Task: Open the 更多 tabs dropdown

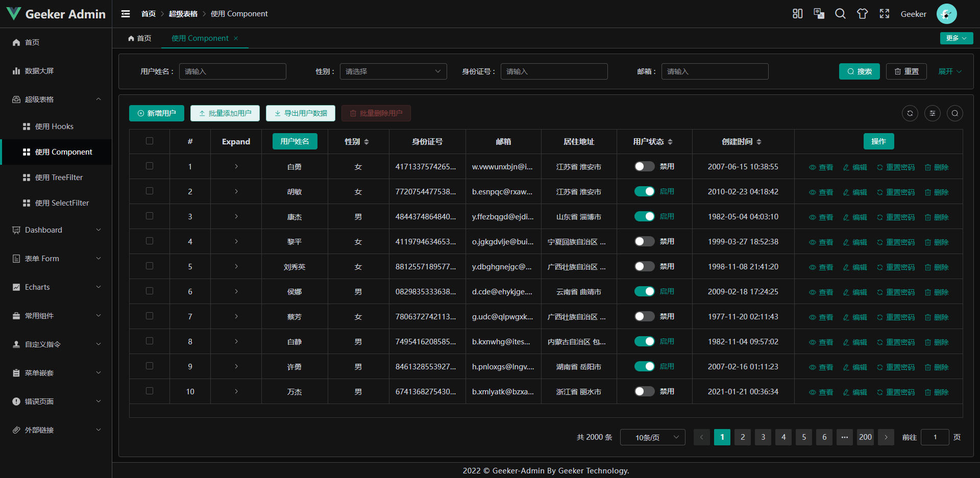Action: click(x=957, y=38)
